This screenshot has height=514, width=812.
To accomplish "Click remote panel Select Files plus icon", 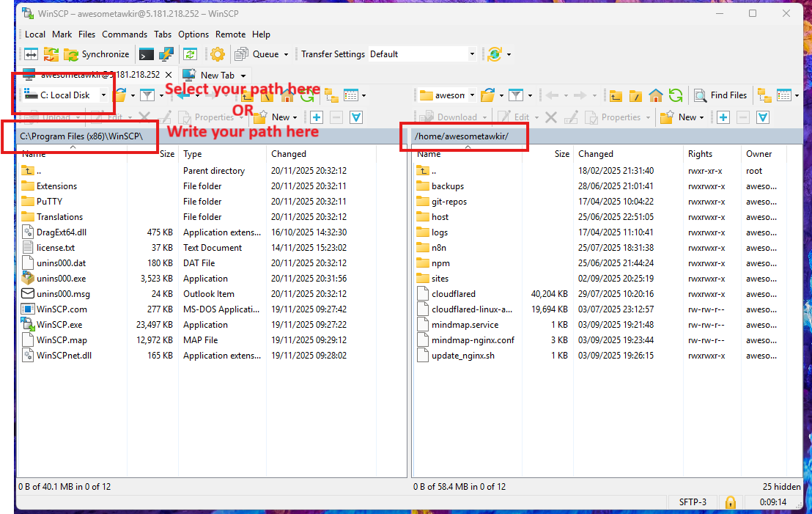I will [723, 117].
